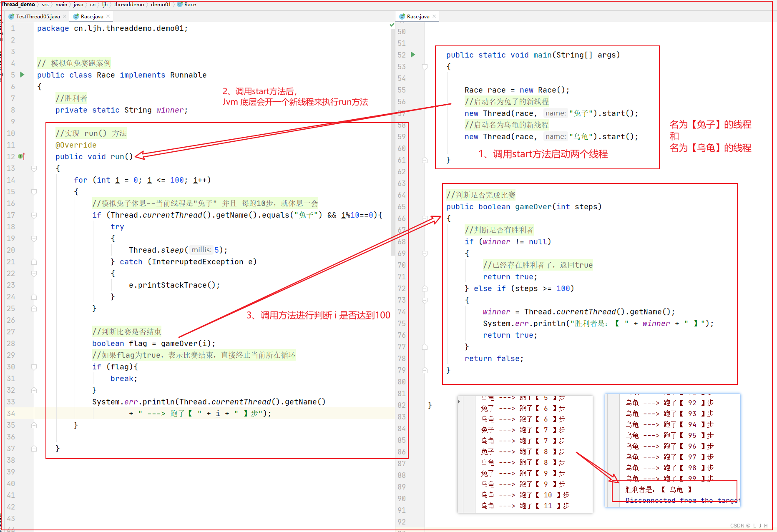The width and height of the screenshot is (777, 532).
Task: Click the 'implements' keyword on line 5
Action: pyautogui.click(x=143, y=75)
